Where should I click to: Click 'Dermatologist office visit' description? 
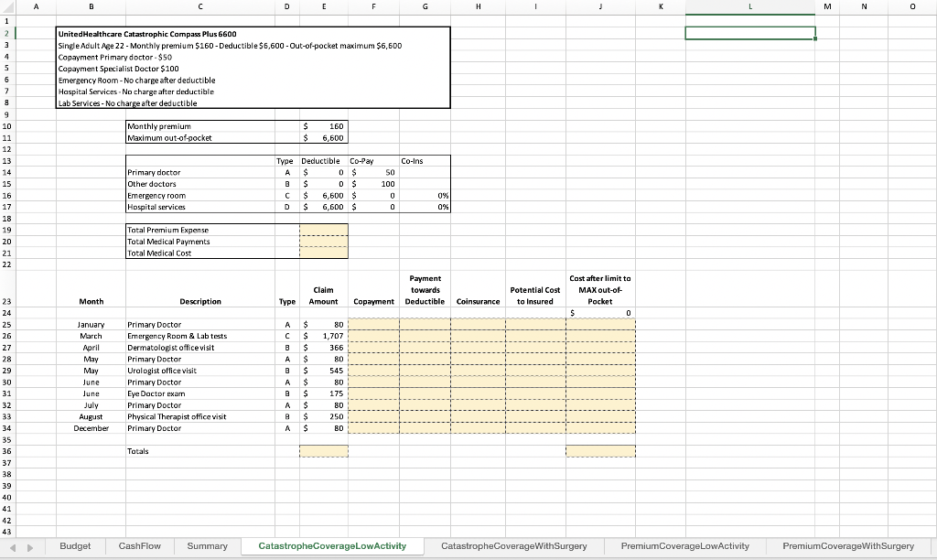[x=170, y=347]
